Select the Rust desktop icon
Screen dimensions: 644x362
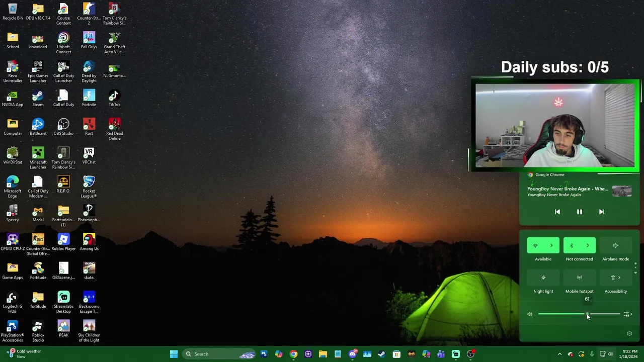[89, 127]
